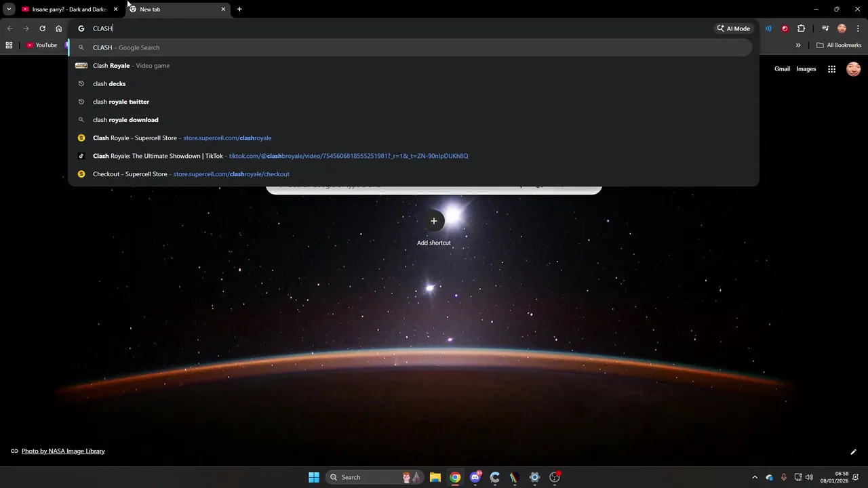Expand hidden bookmarks overflow chevron
The image size is (868, 488).
point(798,45)
